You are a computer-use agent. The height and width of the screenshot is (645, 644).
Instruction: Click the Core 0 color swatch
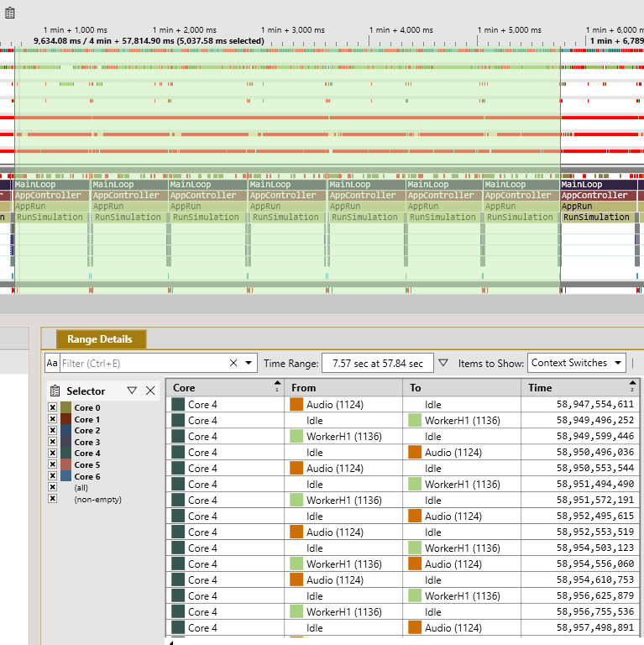coord(65,407)
